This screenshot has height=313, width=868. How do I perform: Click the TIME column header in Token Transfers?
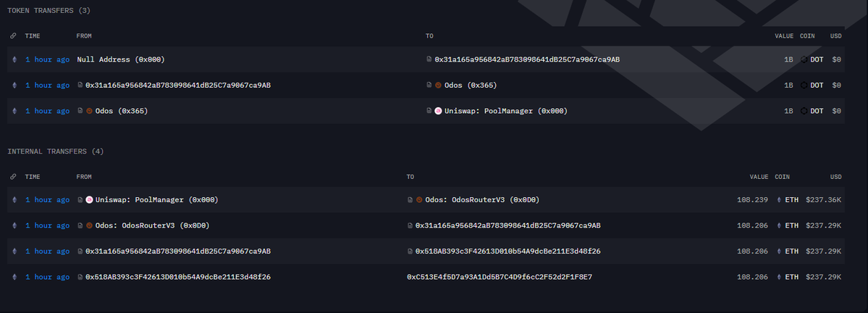click(33, 36)
